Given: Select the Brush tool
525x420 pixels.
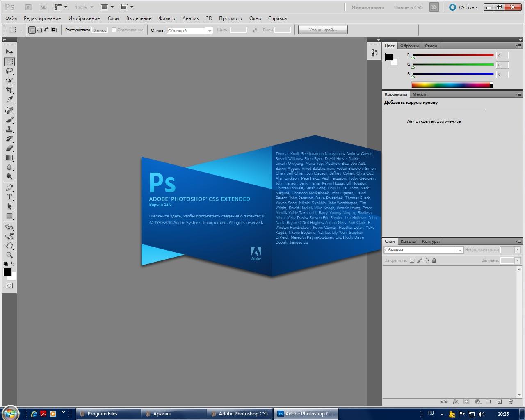Looking at the screenshot, I should [x=9, y=120].
